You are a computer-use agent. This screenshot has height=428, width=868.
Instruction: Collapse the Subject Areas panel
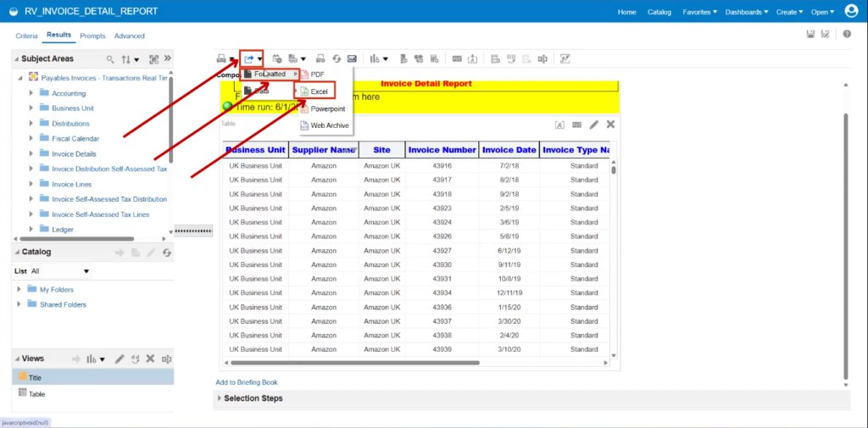[16, 58]
